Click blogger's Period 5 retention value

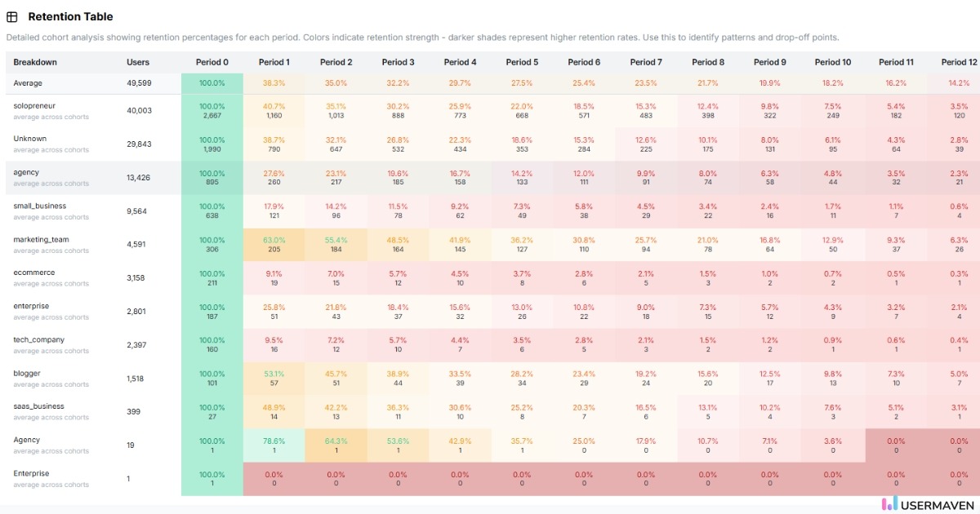click(522, 378)
